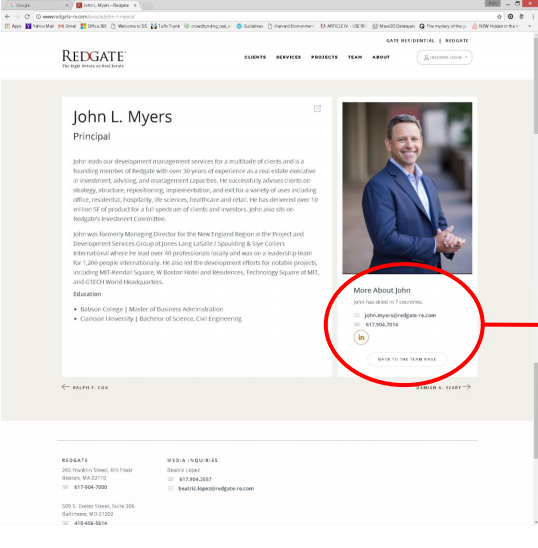Click the Chrome extension icon next to star
The width and height of the screenshot is (538, 548).
click(x=510, y=16)
